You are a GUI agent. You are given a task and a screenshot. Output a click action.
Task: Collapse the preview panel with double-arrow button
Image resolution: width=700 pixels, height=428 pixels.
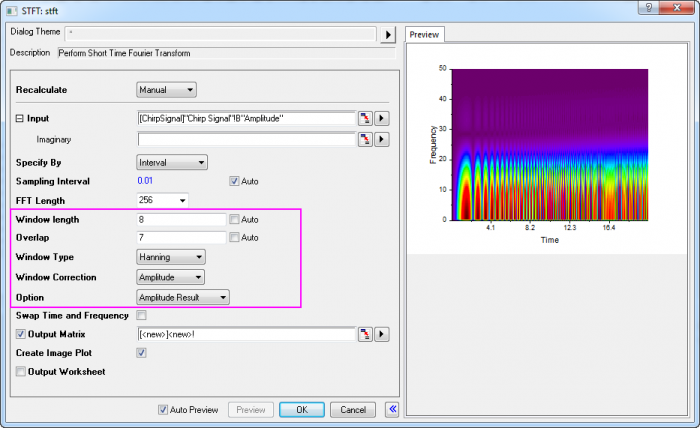click(x=392, y=409)
